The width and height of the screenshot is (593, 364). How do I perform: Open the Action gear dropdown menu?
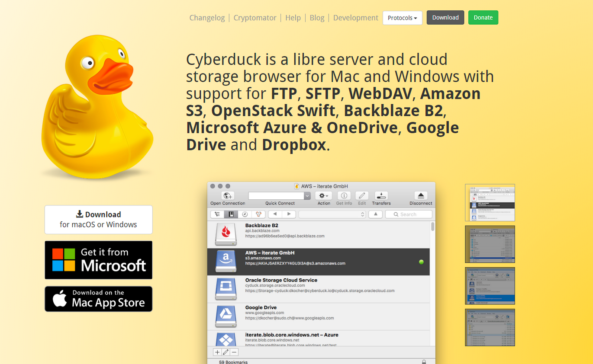pyautogui.click(x=324, y=196)
